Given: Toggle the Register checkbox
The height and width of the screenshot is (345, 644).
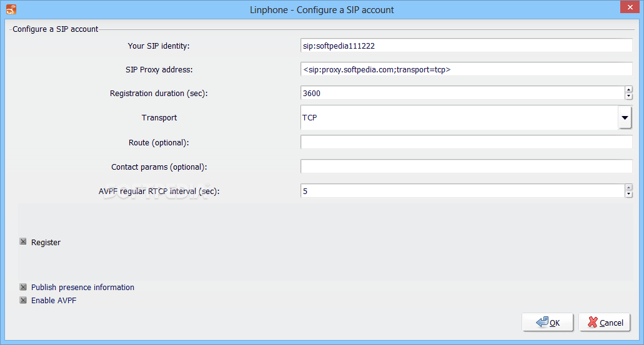Looking at the screenshot, I should tap(23, 241).
